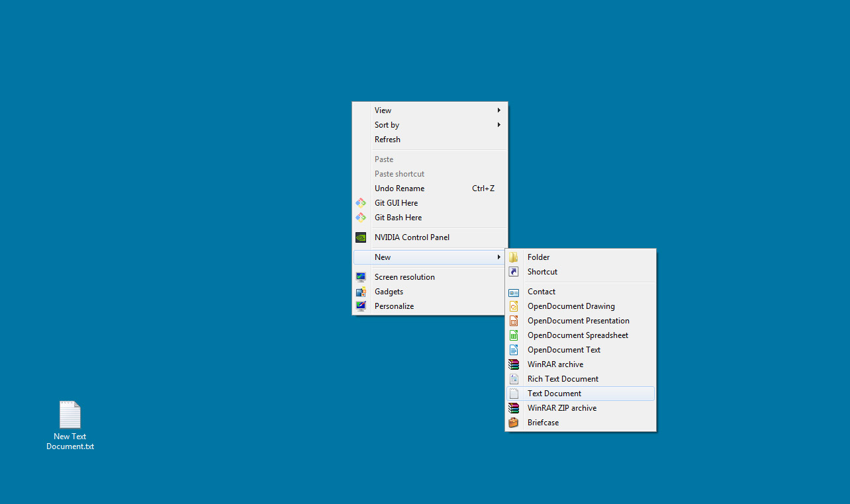Expand the Sort by submenu arrow
The image size is (850, 504).
(499, 125)
